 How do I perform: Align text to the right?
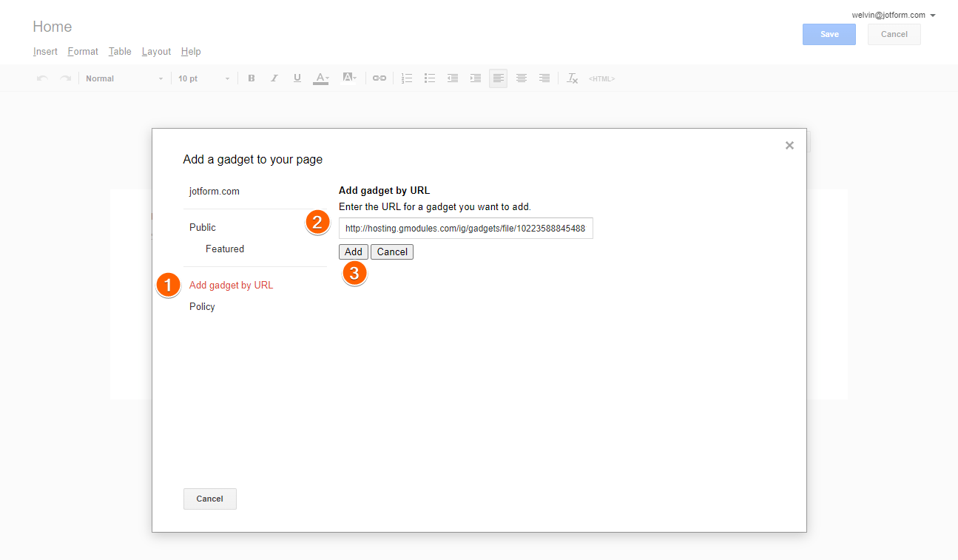coord(544,78)
